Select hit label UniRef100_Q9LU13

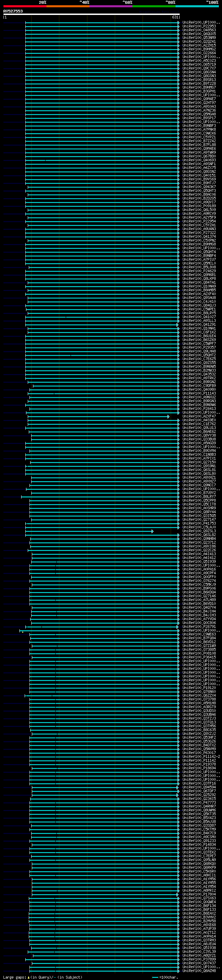199,428
